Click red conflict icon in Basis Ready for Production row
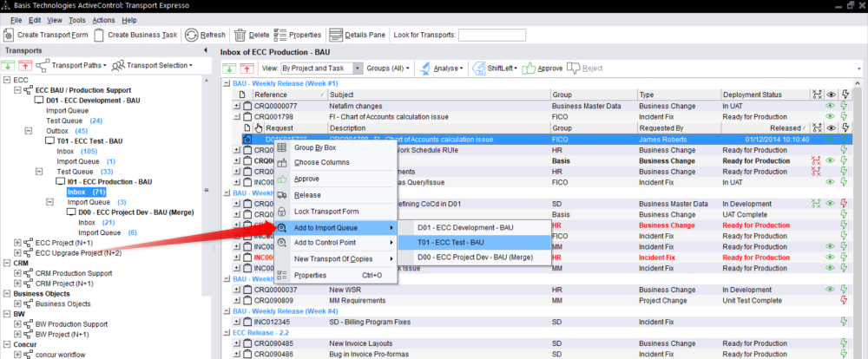This screenshot has width=868, height=359. click(x=815, y=161)
